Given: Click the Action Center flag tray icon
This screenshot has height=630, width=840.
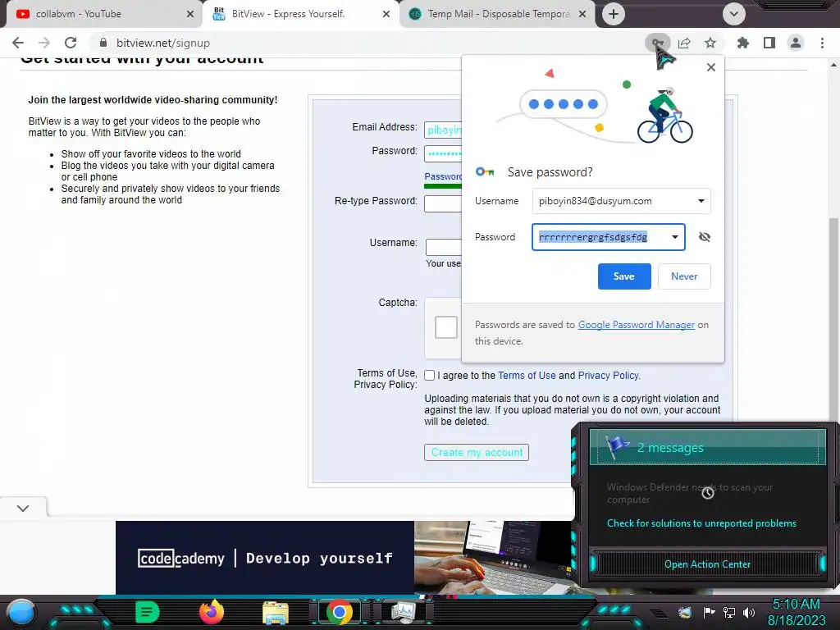Looking at the screenshot, I should [709, 612].
